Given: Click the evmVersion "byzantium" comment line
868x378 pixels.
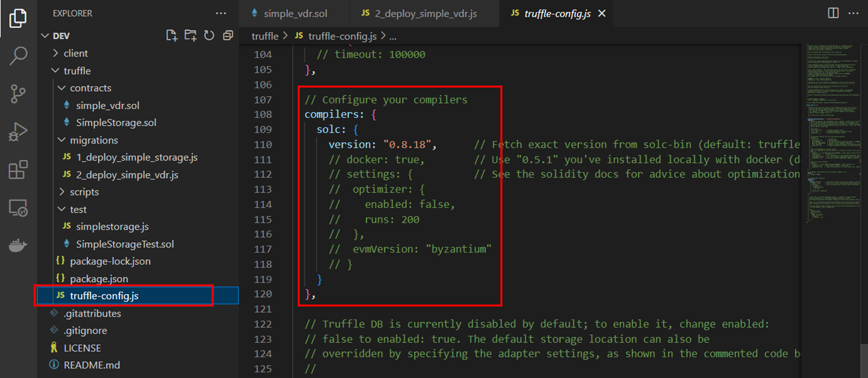Looking at the screenshot, I should point(410,249).
